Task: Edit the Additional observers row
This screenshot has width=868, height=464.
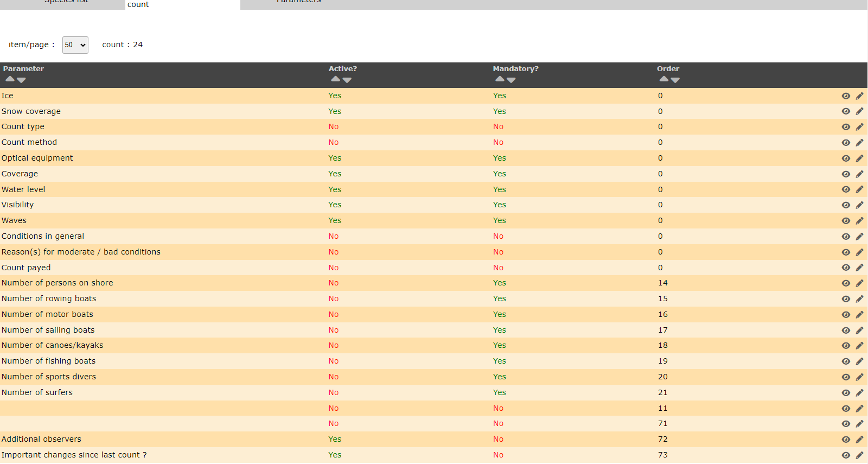Action: pos(859,440)
